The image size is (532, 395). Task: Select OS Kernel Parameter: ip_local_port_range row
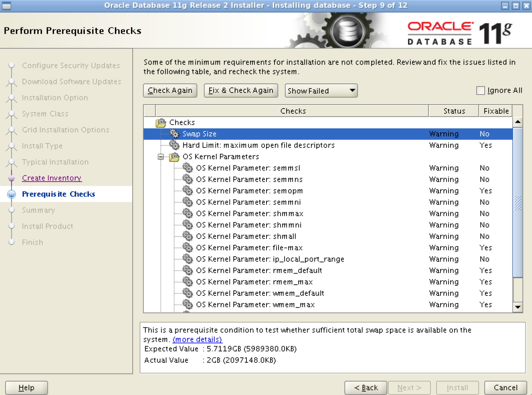[328, 259]
